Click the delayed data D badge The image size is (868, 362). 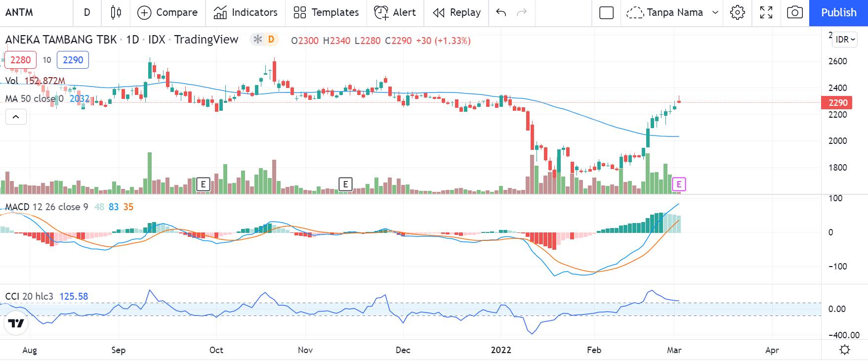point(271,40)
